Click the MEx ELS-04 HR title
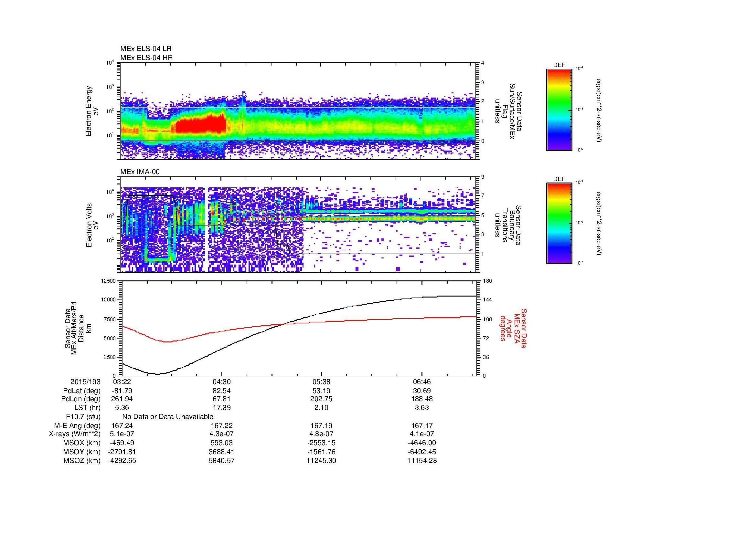This screenshot has width=756, height=534. pyautogui.click(x=146, y=58)
